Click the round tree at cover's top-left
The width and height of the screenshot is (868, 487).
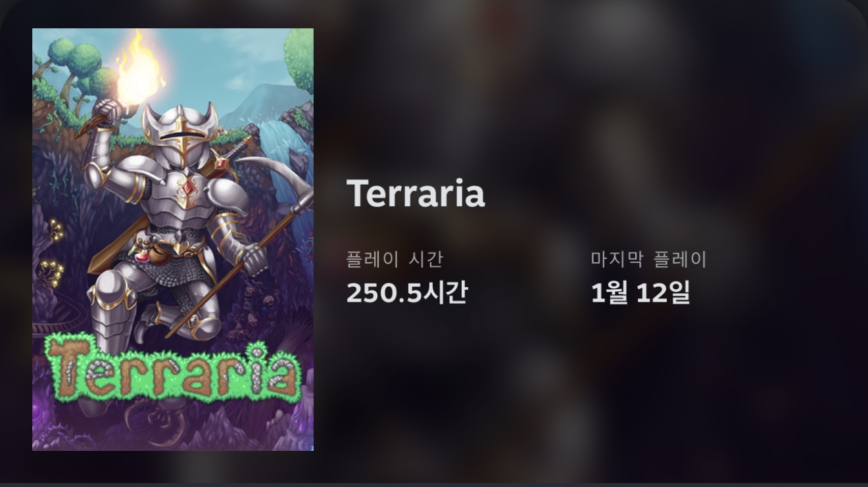(x=84, y=60)
